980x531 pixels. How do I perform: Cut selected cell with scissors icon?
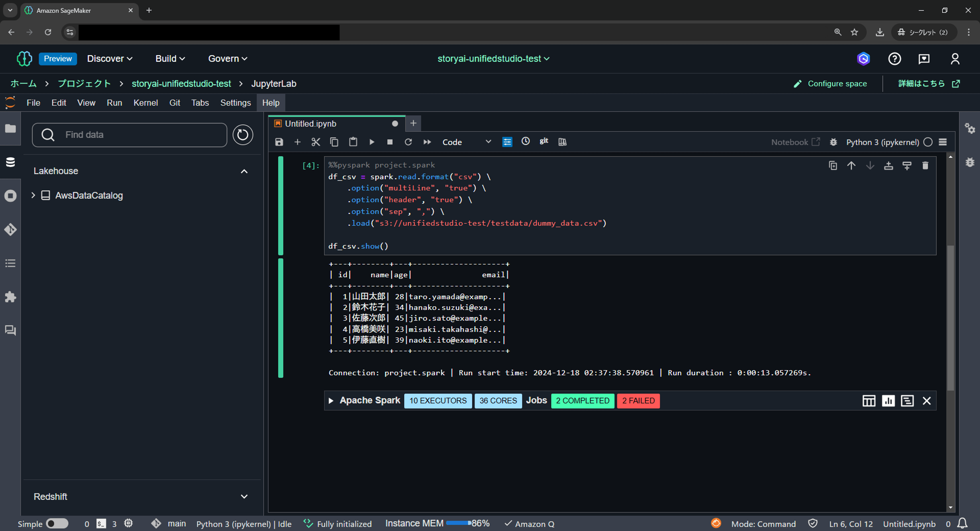(x=316, y=142)
